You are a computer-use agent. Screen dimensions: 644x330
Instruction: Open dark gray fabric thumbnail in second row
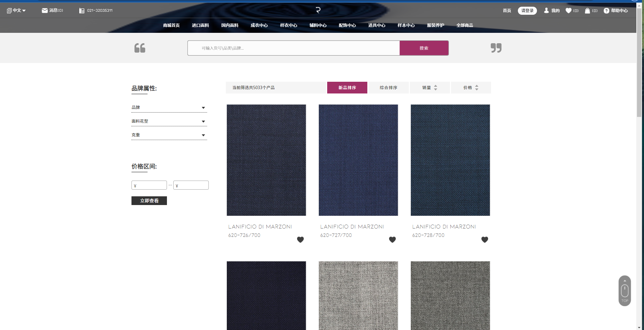click(x=450, y=295)
